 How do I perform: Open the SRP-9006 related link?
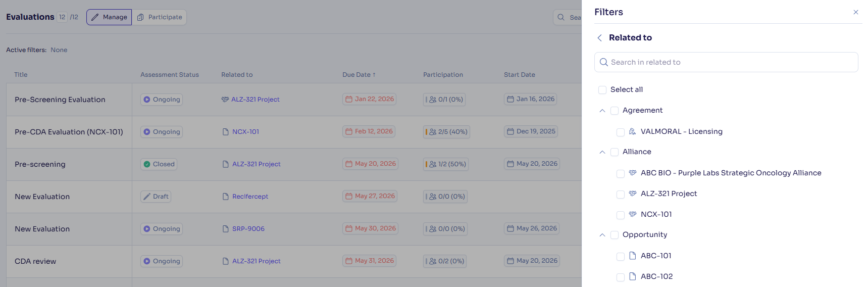point(248,229)
